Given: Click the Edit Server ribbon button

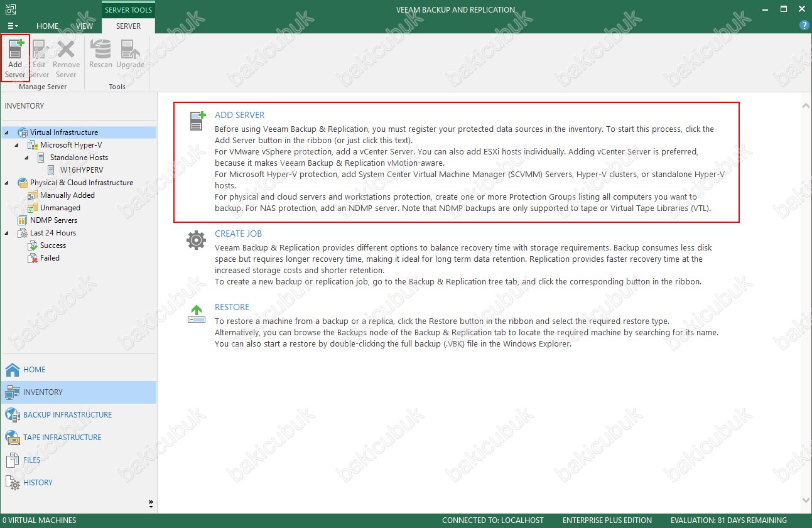Looking at the screenshot, I should 39,58.
